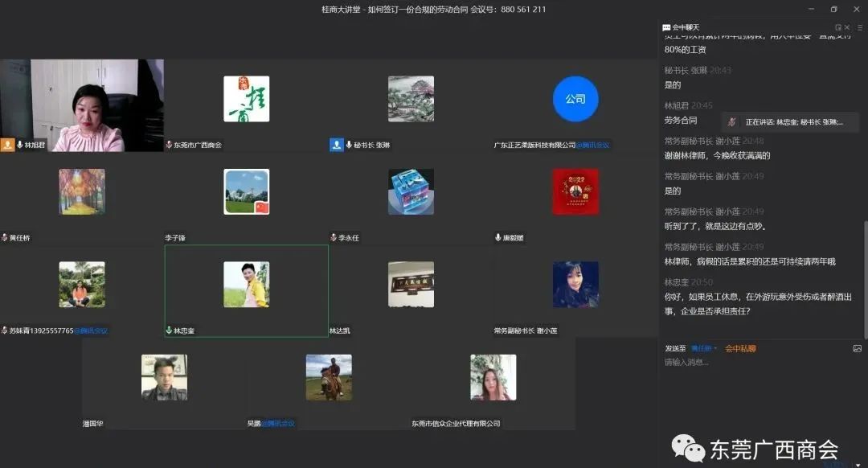The width and height of the screenshot is (868, 468).
Task: Click 黄任桥's muted microphone icon
Action: [5, 237]
